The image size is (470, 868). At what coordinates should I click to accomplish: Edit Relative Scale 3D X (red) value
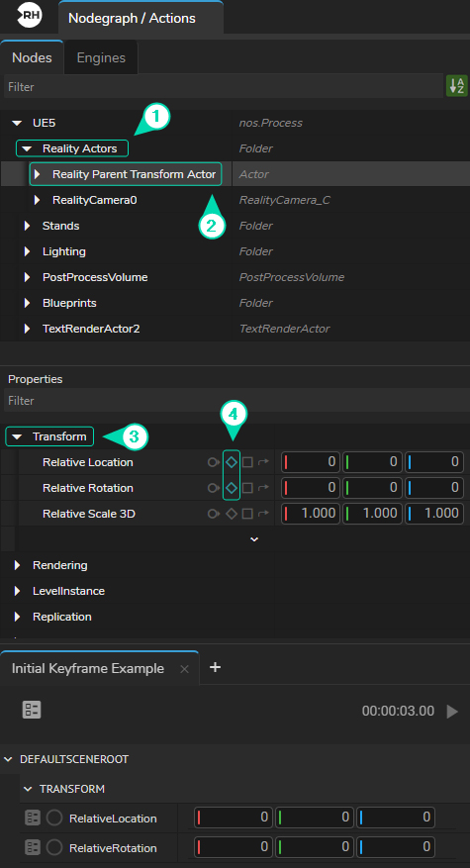311,514
